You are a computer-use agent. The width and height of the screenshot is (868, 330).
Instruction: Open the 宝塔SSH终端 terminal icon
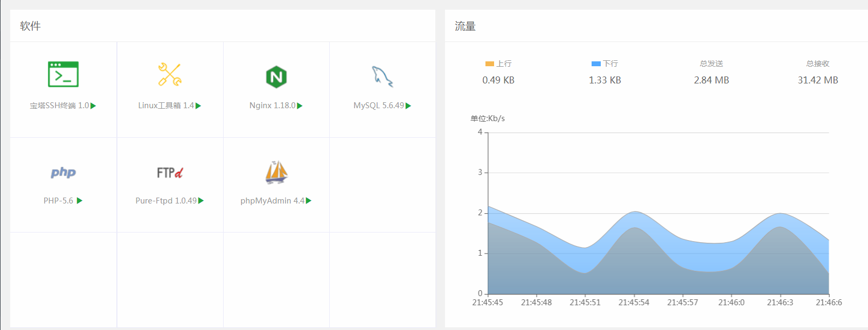tap(63, 74)
